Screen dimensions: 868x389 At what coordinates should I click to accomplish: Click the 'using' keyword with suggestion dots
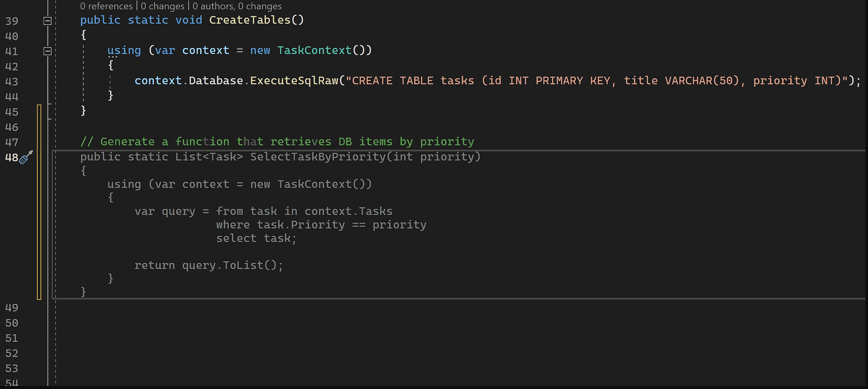pyautogui.click(x=124, y=50)
